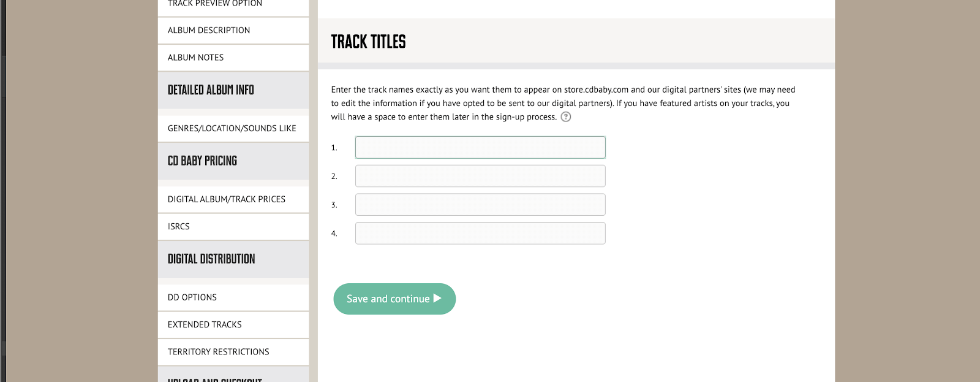The width and height of the screenshot is (980, 382).
Task: Open Track Preview Option sidebar item
Action: point(215,4)
